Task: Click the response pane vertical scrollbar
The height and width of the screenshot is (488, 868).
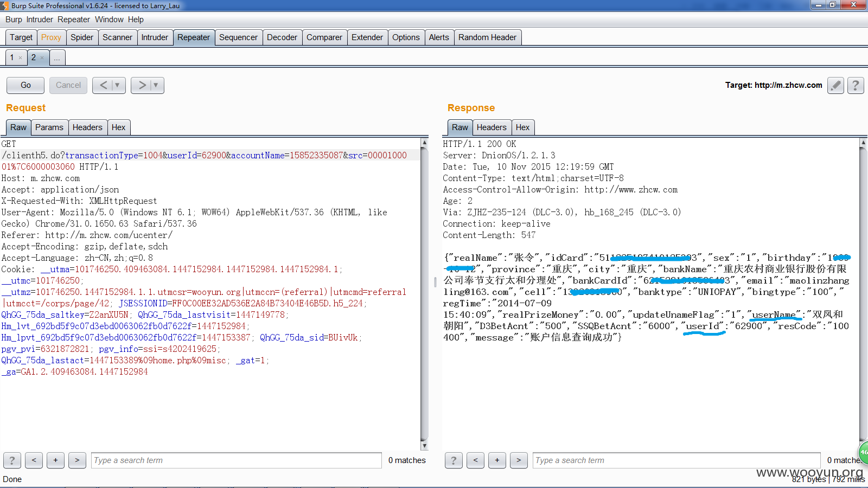Action: tap(863, 294)
